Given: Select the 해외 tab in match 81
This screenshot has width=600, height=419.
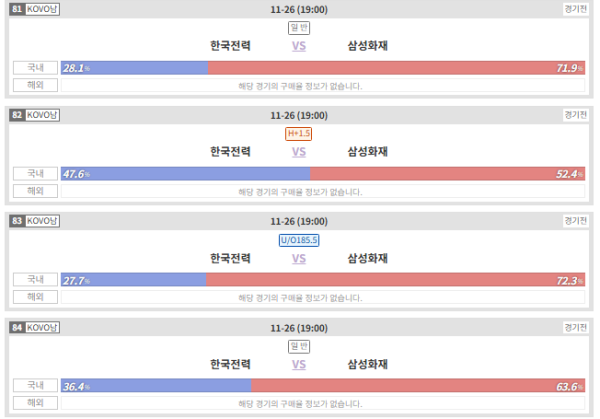Looking at the screenshot, I should [35, 85].
